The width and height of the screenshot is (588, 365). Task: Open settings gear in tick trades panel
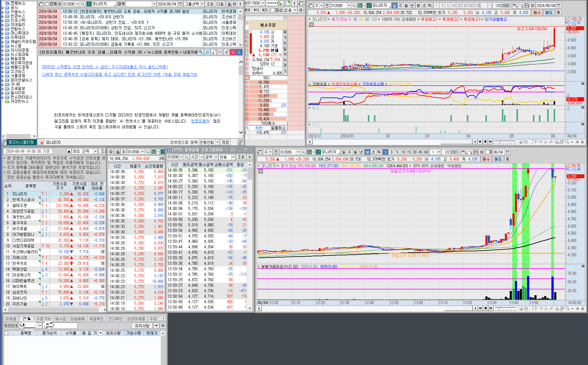(111, 152)
